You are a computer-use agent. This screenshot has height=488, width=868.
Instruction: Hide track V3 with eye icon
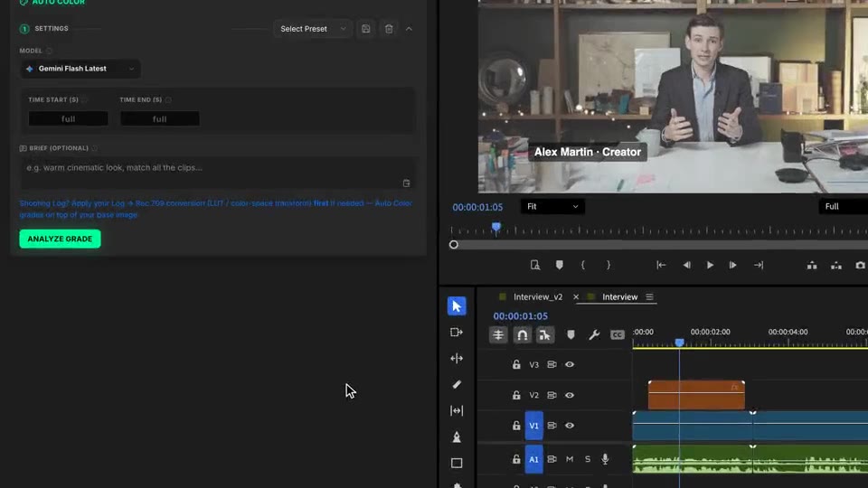click(570, 364)
